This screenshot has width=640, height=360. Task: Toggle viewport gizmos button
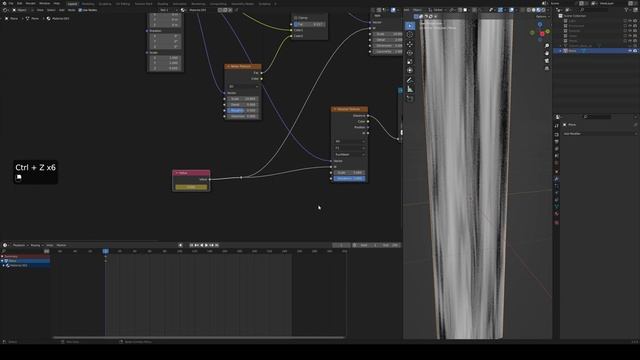click(x=500, y=10)
